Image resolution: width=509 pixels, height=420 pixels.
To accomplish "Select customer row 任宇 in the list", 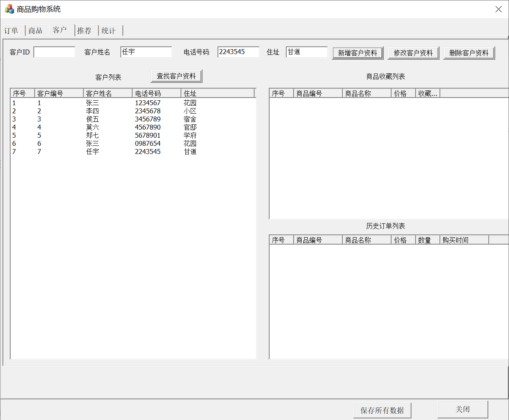I will pyautogui.click(x=92, y=152).
